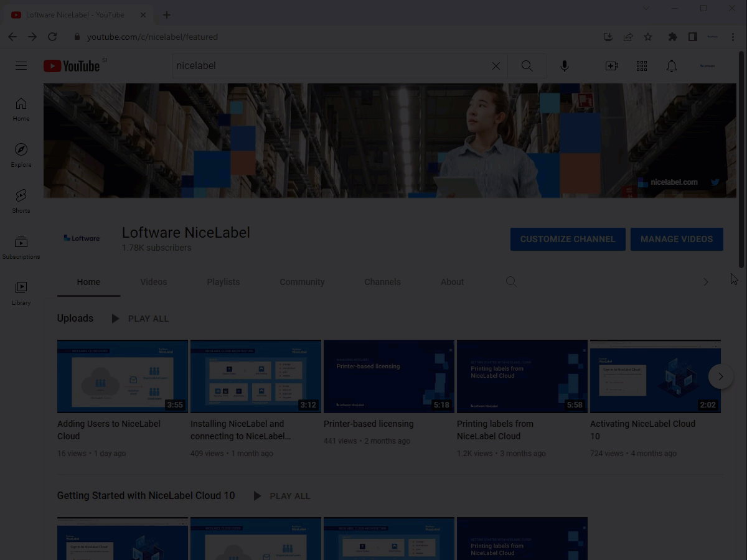The width and height of the screenshot is (747, 560).
Task: Reload the current page
Action: [52, 37]
